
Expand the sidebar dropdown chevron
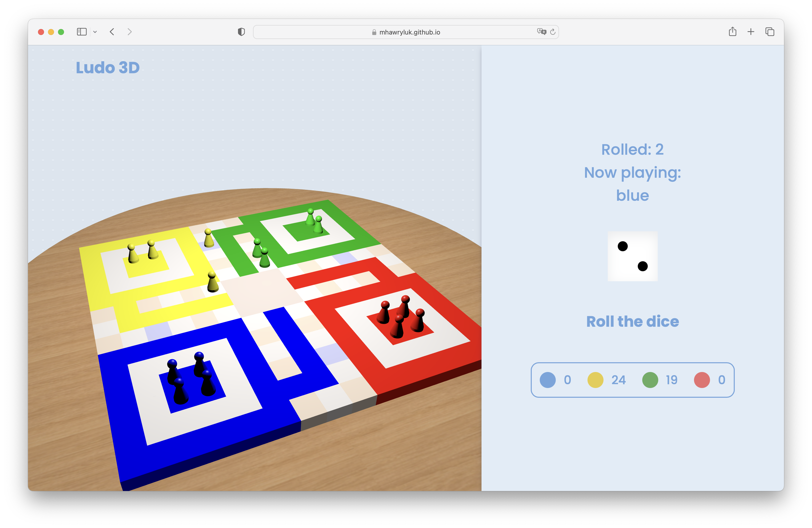point(95,32)
